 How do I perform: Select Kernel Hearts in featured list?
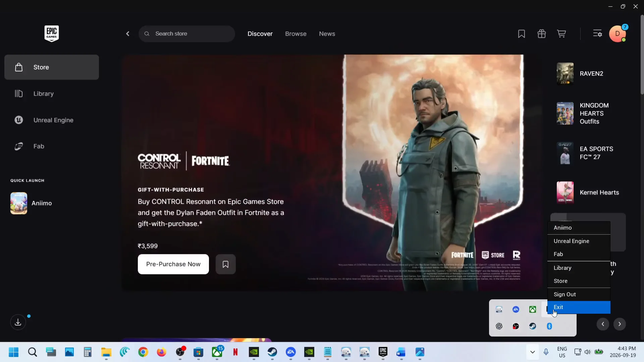[x=588, y=192]
